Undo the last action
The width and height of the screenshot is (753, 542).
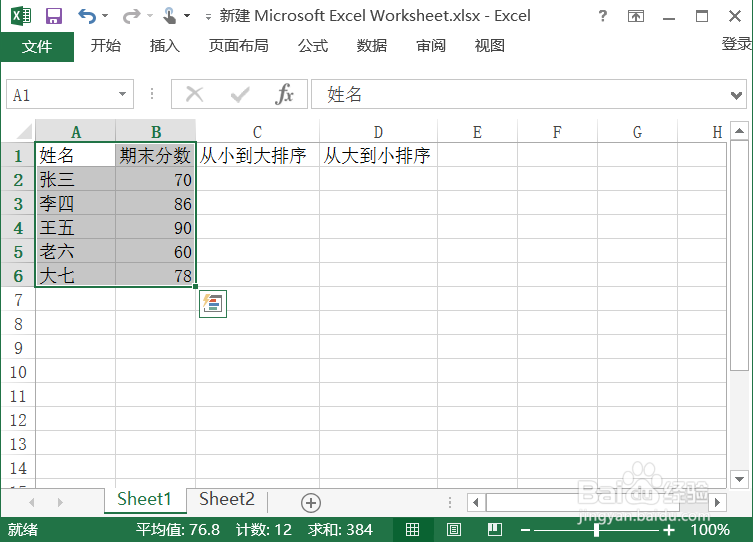click(87, 16)
